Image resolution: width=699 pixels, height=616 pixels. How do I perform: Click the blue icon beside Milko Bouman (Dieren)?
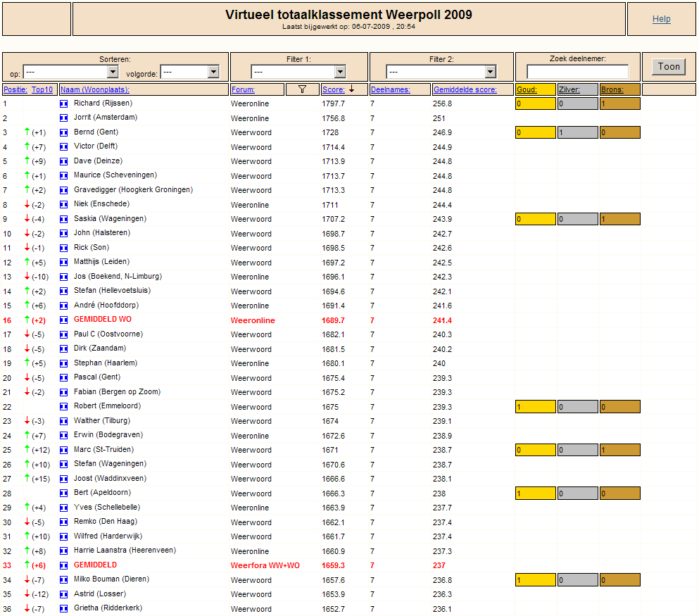click(x=64, y=580)
